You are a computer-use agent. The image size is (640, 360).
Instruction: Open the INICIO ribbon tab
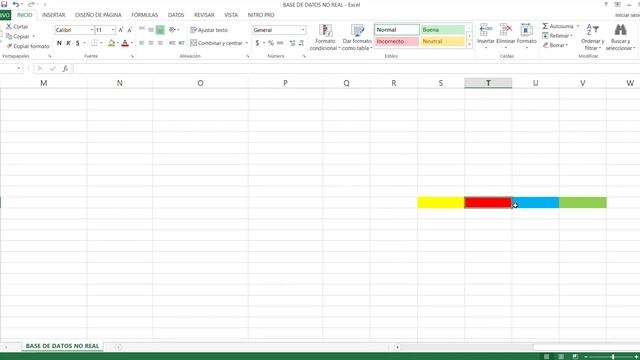[x=24, y=15]
